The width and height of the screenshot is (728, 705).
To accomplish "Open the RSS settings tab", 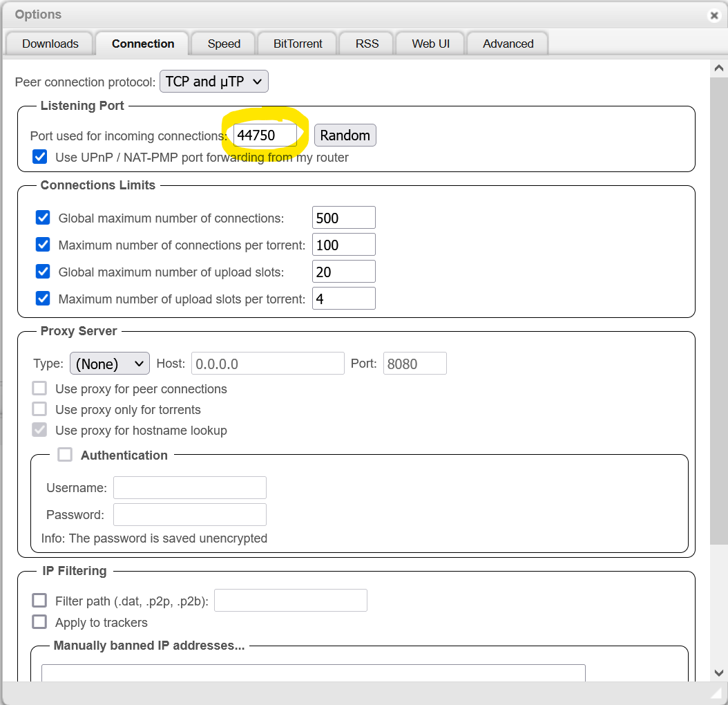I will pyautogui.click(x=366, y=43).
